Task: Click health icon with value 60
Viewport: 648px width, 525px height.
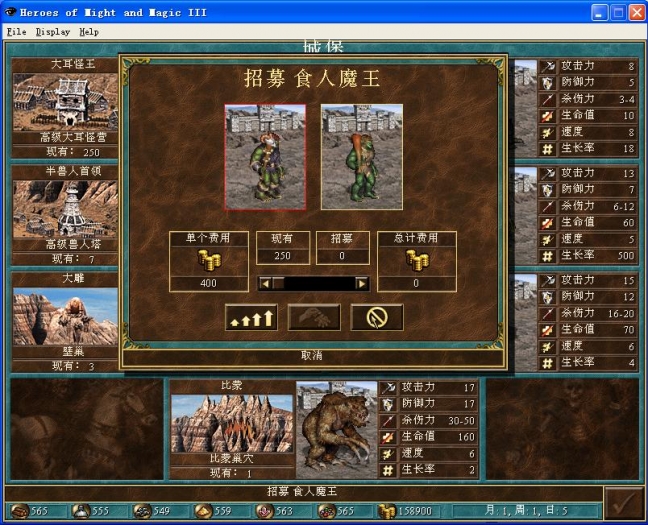Action: [548, 223]
